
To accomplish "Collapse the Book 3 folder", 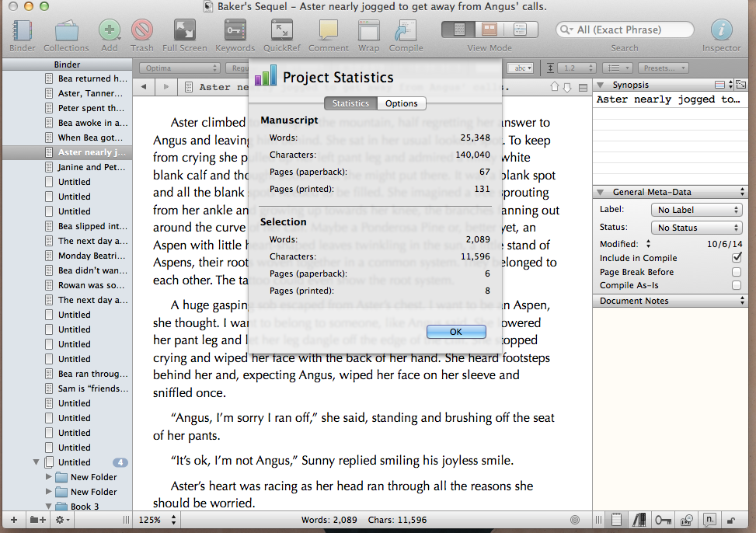I will coord(49,507).
